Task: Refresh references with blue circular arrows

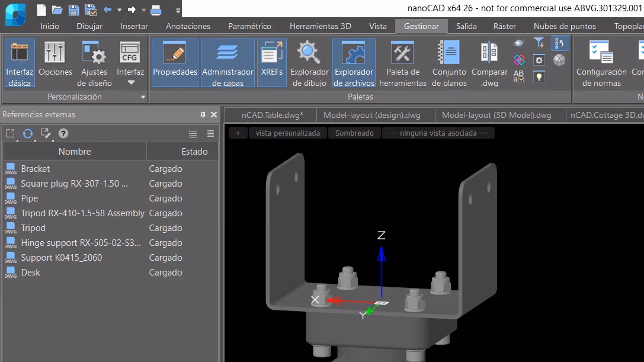Action: click(x=27, y=133)
